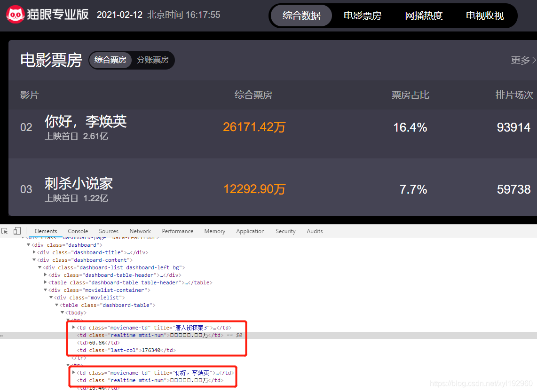Image resolution: width=537 pixels, height=392 pixels.
Task: Switch to the 网播热度 tab
Action: 424,16
